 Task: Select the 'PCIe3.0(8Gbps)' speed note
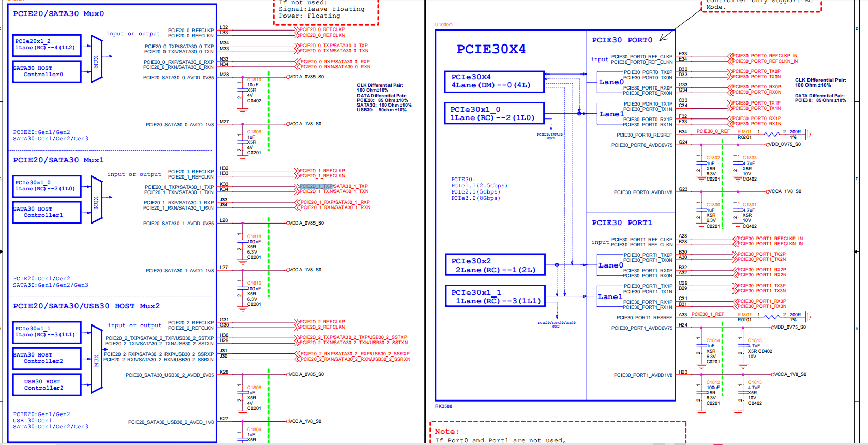tap(475, 198)
